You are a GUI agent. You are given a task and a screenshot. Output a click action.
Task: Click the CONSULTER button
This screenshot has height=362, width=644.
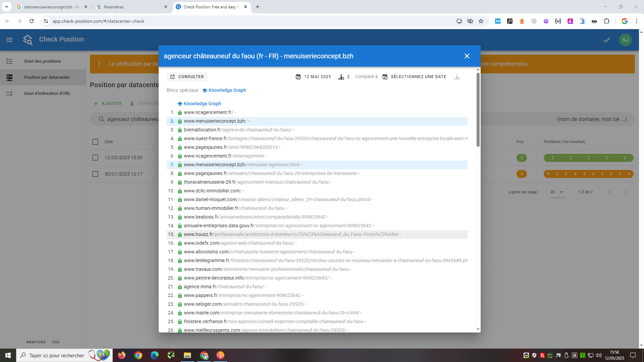coord(187,77)
